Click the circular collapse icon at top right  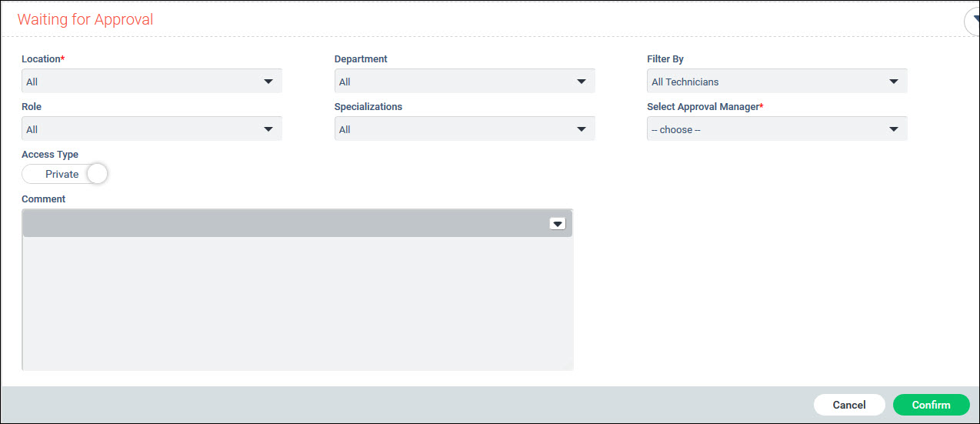point(972,22)
